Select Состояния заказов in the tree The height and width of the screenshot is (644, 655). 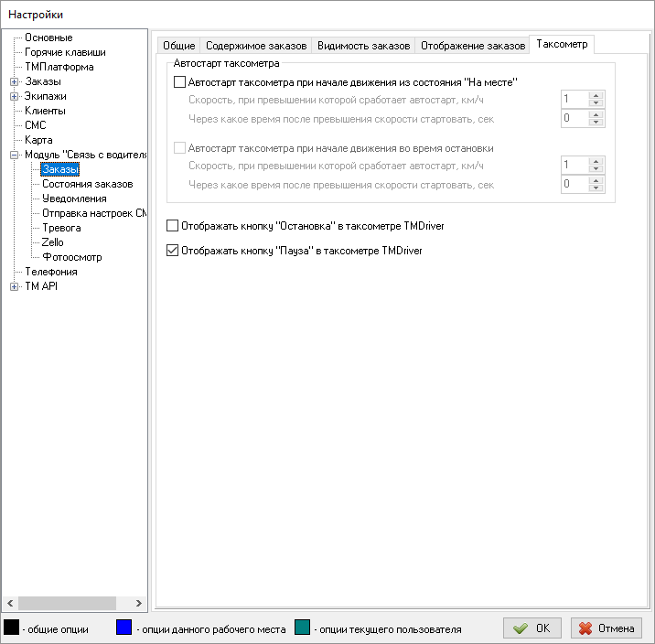coord(87,184)
